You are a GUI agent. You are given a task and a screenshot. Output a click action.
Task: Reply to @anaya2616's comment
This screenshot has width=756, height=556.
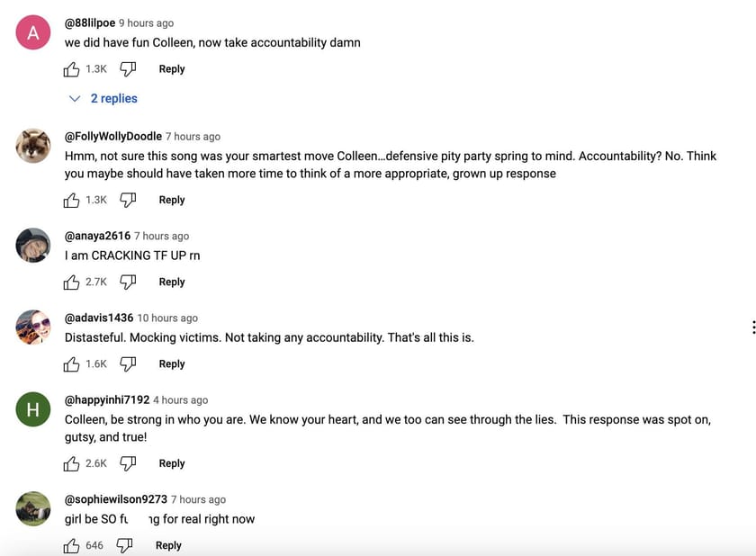(171, 282)
